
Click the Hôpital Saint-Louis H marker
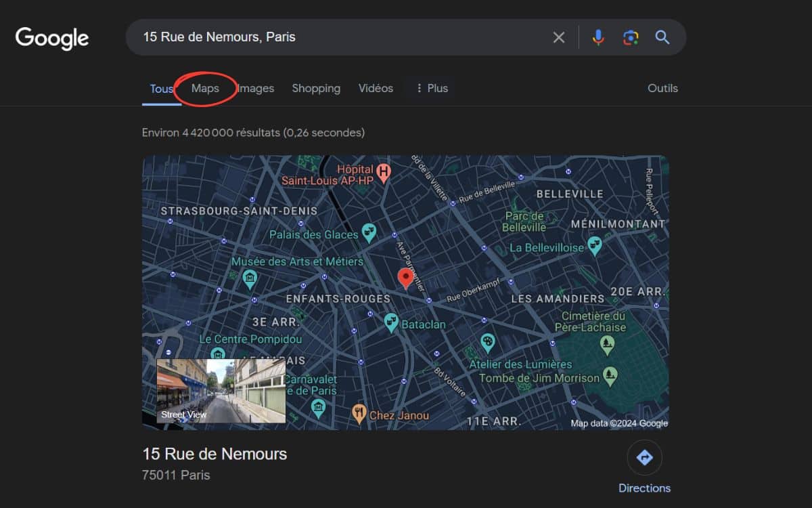[384, 173]
